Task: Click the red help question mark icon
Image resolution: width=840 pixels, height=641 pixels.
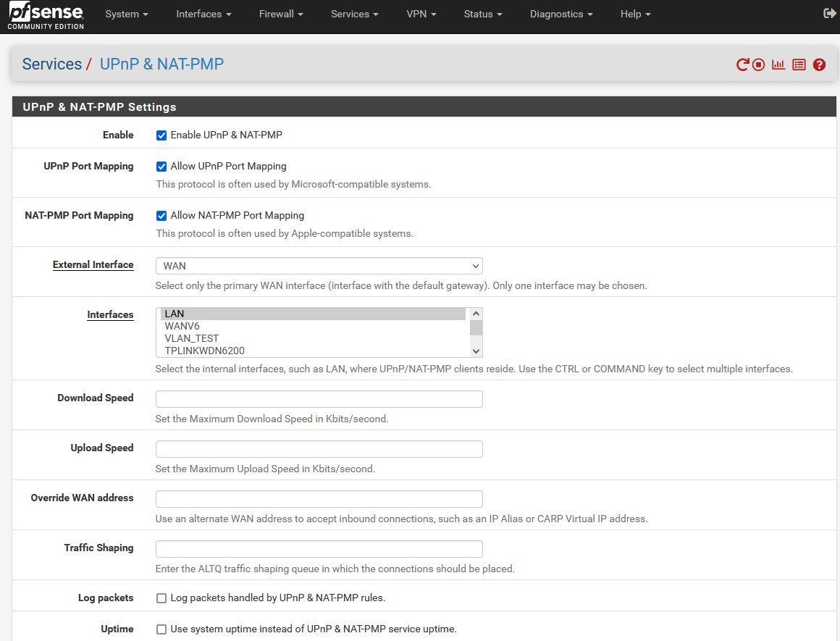Action: click(x=819, y=64)
